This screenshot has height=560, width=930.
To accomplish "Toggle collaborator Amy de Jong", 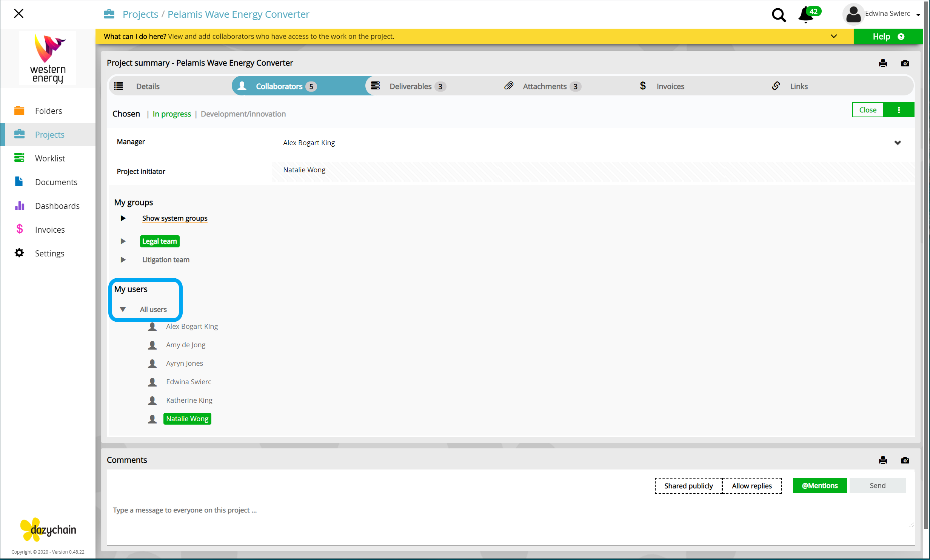I will pos(186,345).
